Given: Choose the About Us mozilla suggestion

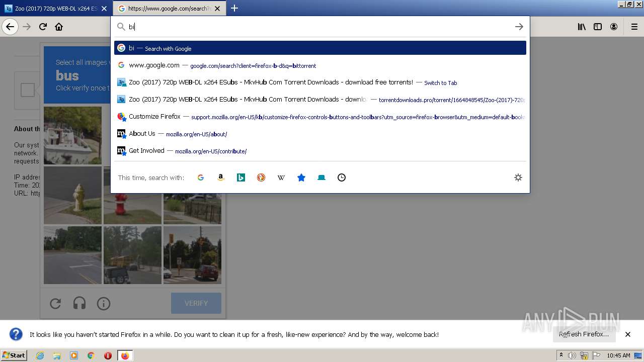Looking at the screenshot, I should (x=320, y=134).
